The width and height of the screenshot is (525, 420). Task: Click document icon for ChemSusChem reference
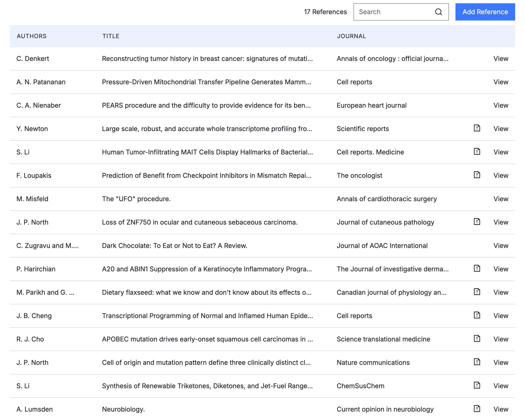pos(477,385)
